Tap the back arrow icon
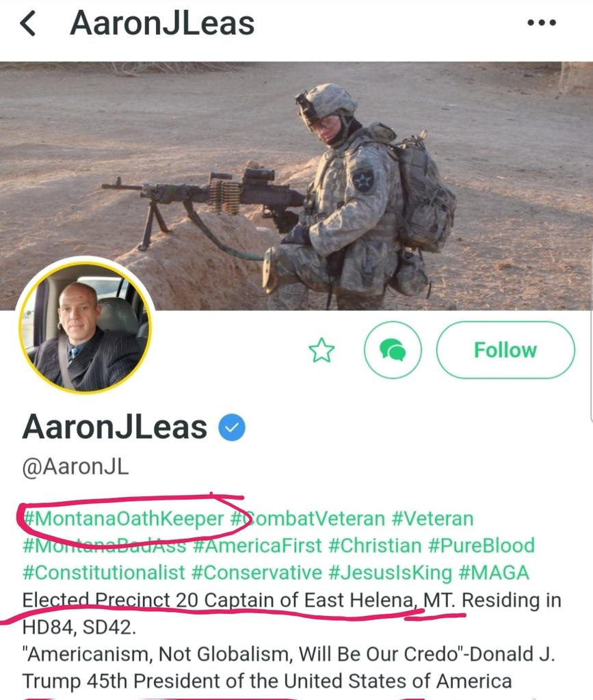The width and height of the screenshot is (593, 700). click(27, 23)
